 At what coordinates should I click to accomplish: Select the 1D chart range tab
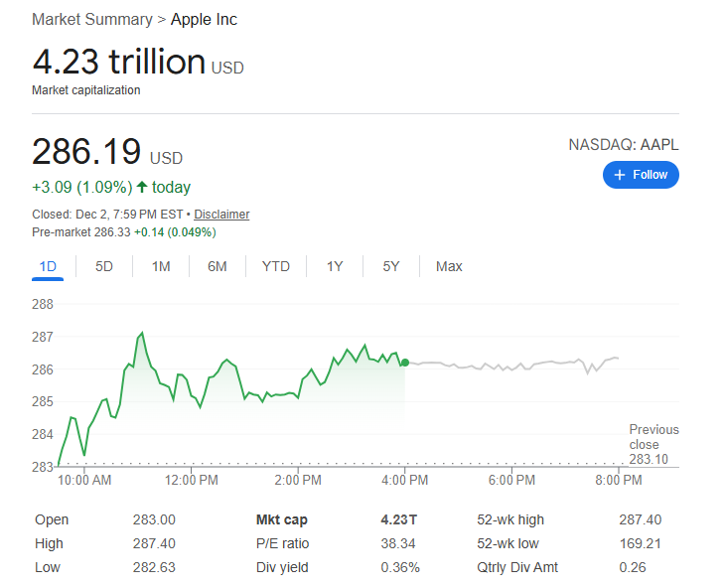click(48, 267)
